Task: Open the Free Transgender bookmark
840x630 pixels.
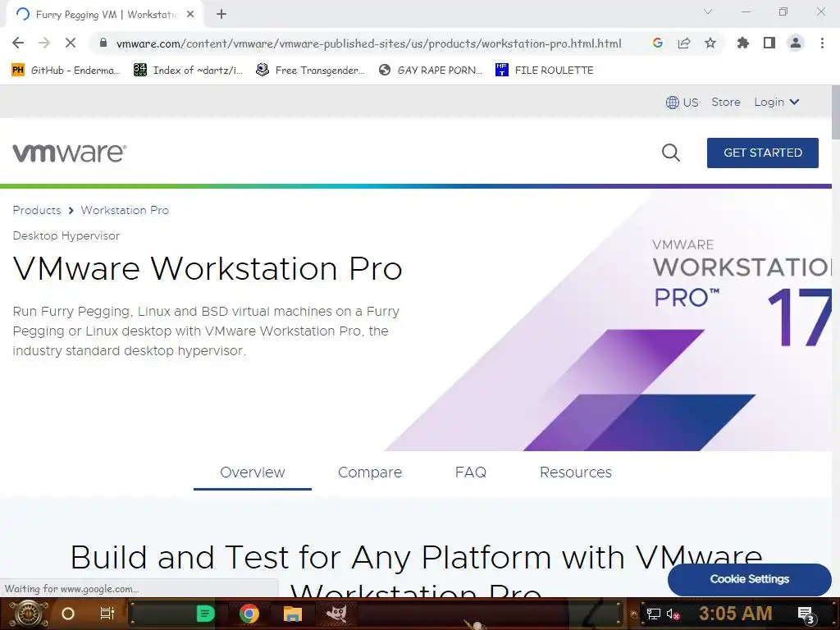Action: [x=310, y=71]
